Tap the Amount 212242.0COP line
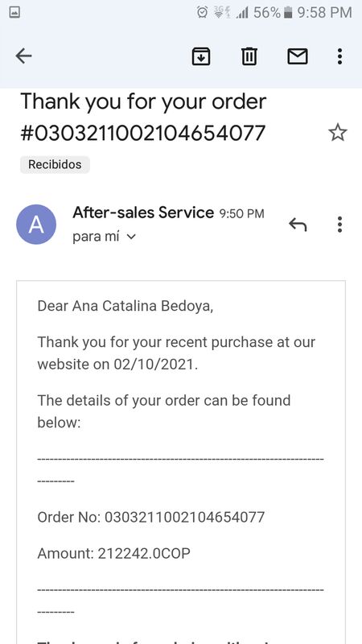 113,554
